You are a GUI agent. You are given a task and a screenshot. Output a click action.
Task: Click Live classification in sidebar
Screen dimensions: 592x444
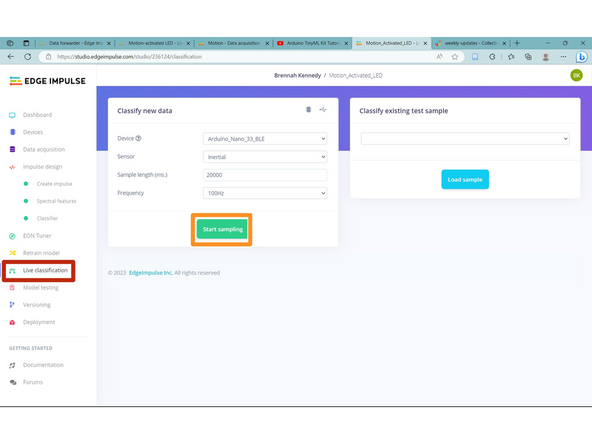(x=45, y=270)
